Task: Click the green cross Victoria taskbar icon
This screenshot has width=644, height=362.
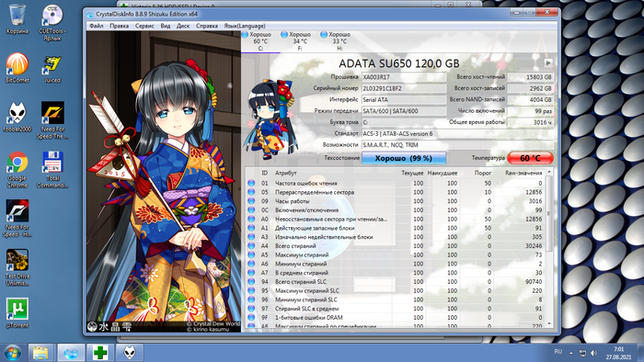Action: pyautogui.click(x=100, y=353)
